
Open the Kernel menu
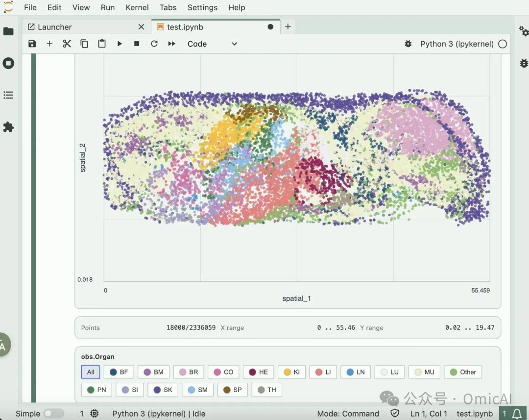pos(137,7)
